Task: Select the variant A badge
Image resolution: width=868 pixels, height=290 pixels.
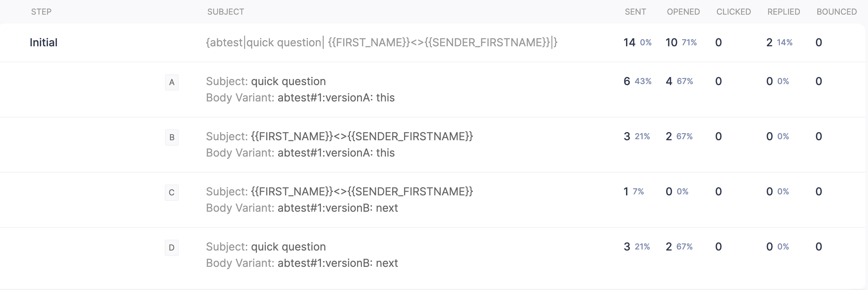Action: click(x=172, y=82)
